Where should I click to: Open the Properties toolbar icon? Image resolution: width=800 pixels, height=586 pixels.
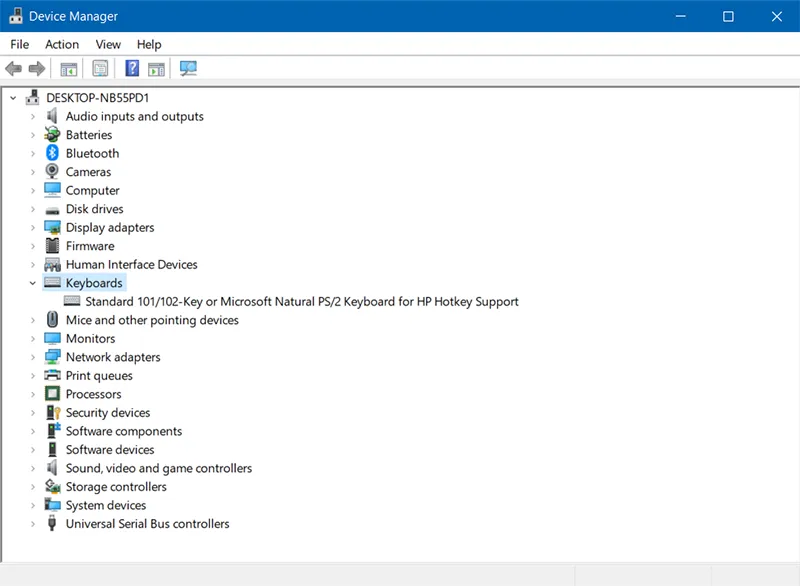100,69
